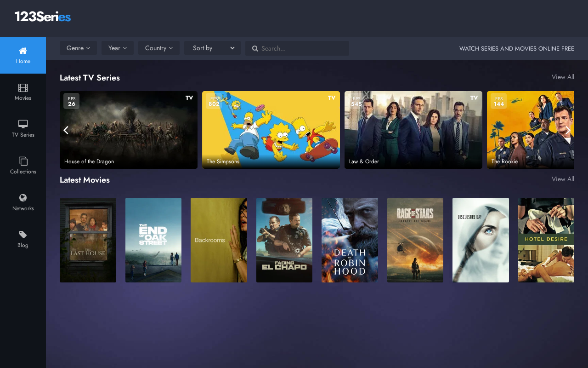Click the Networks label in the sidebar
This screenshot has width=588, height=368.
[x=23, y=208]
